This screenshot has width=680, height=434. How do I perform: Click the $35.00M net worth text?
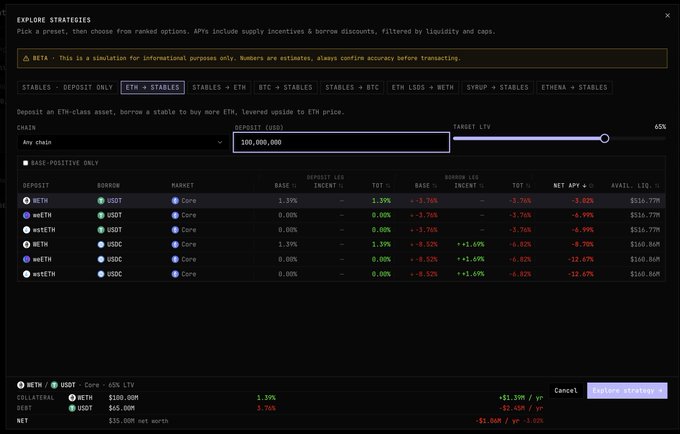(138, 421)
